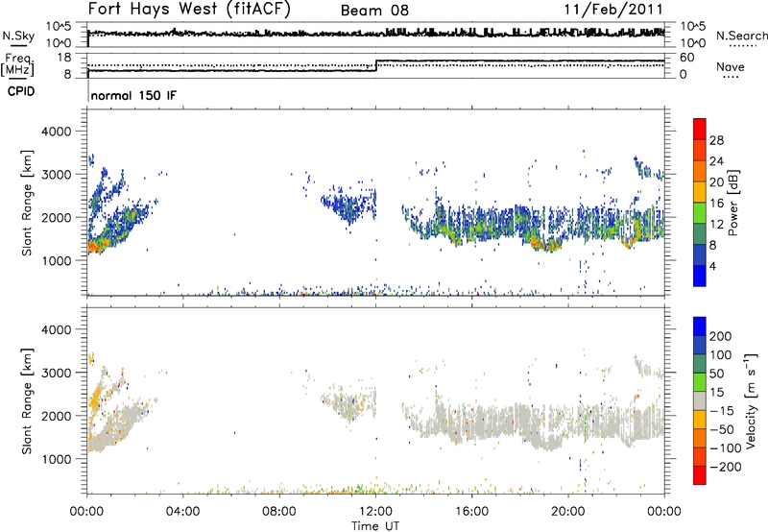The width and height of the screenshot is (768, 532).
Task: Click the 'N.Search' legend label
Action: coord(741,36)
